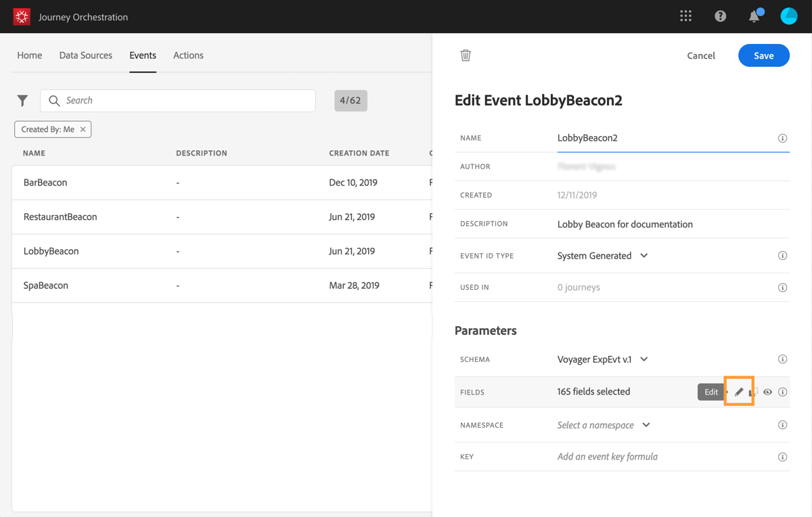Screen dimensions: 812x517
Task: View notifications via the bell icon
Action: [x=753, y=16]
